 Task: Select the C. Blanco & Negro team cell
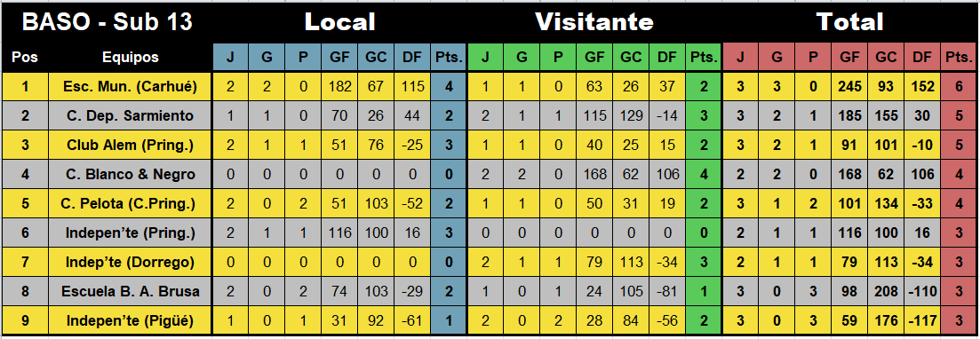(x=131, y=175)
